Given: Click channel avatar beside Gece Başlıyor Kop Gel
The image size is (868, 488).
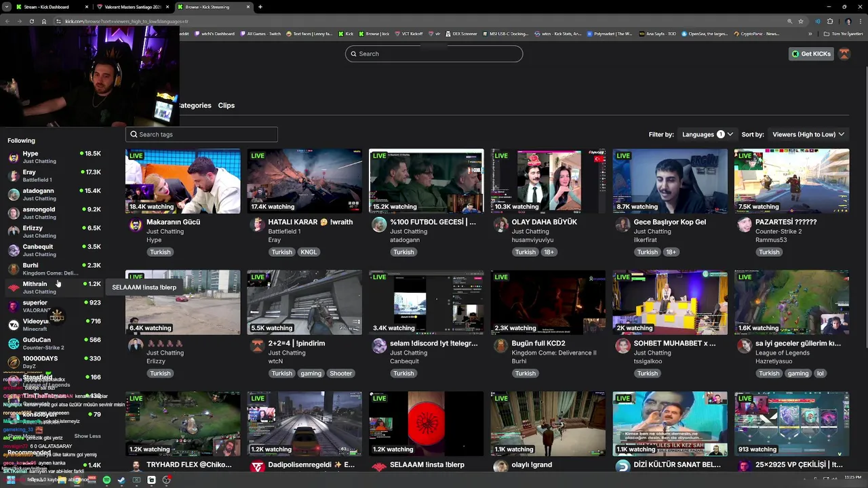Looking at the screenshot, I should click(x=623, y=226).
